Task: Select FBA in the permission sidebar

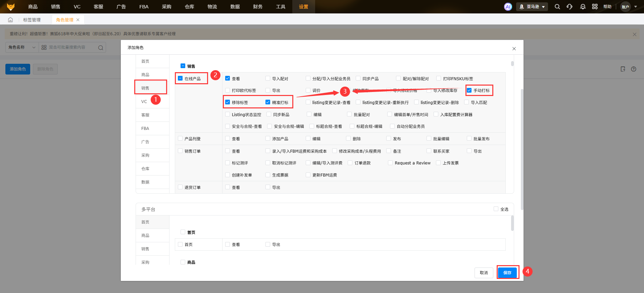Action: (145, 129)
